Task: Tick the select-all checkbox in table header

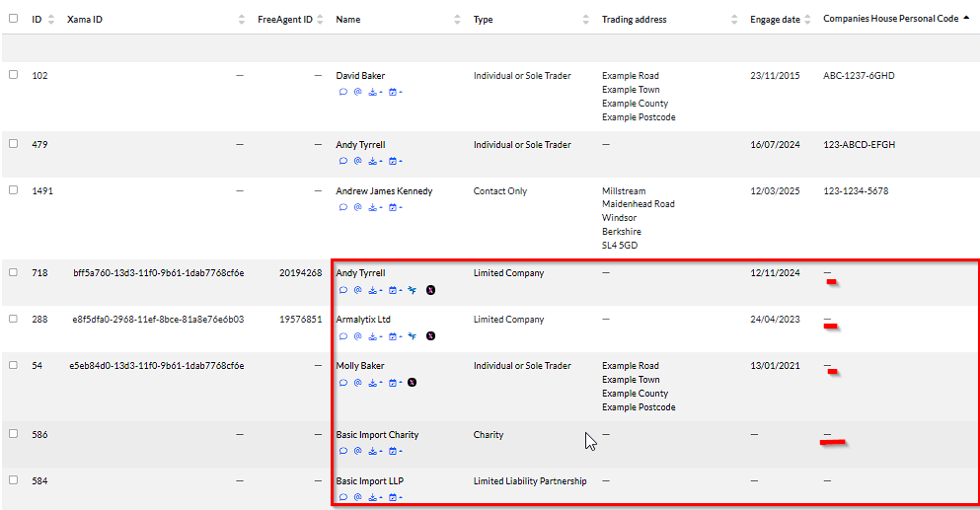Action: coord(14,19)
